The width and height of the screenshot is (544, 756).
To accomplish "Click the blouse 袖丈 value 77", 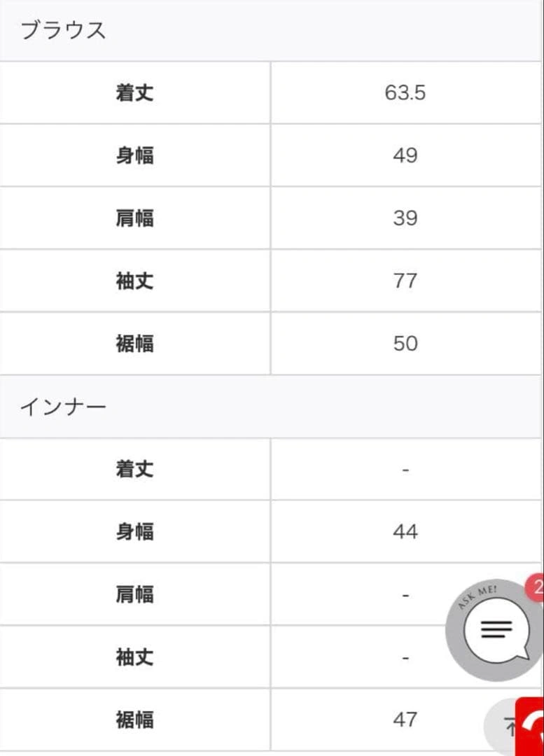I will pyautogui.click(x=405, y=281).
